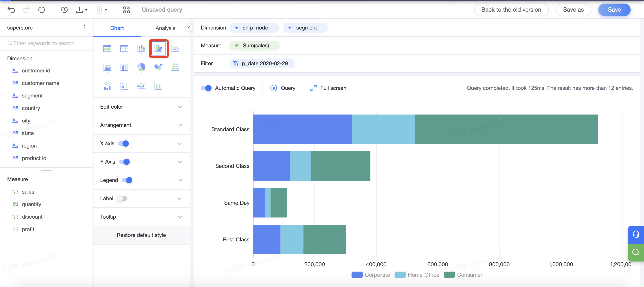The width and height of the screenshot is (644, 287).
Task: Click the Corporate legend color swatch
Action: pos(357,275)
